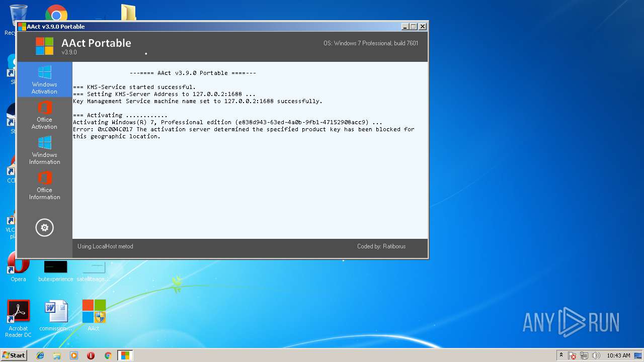This screenshot has width=644, height=362.
Task: Launch Internet Explorer from taskbar
Action: point(40,355)
